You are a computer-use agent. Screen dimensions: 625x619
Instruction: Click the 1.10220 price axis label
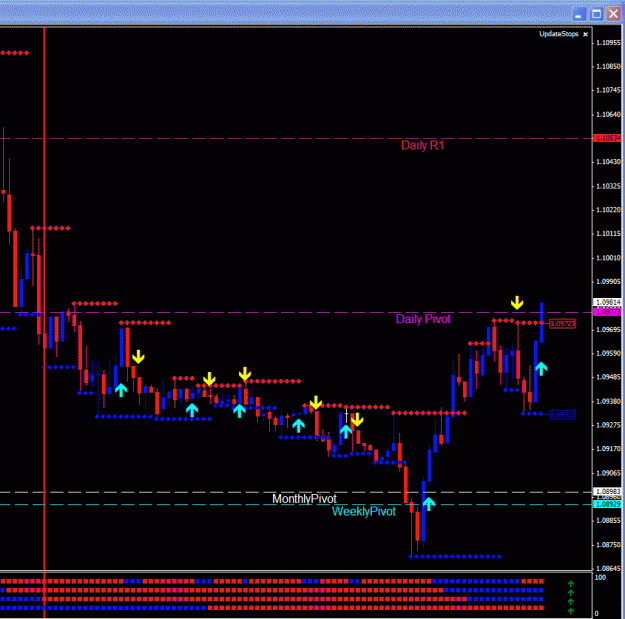[x=608, y=210]
